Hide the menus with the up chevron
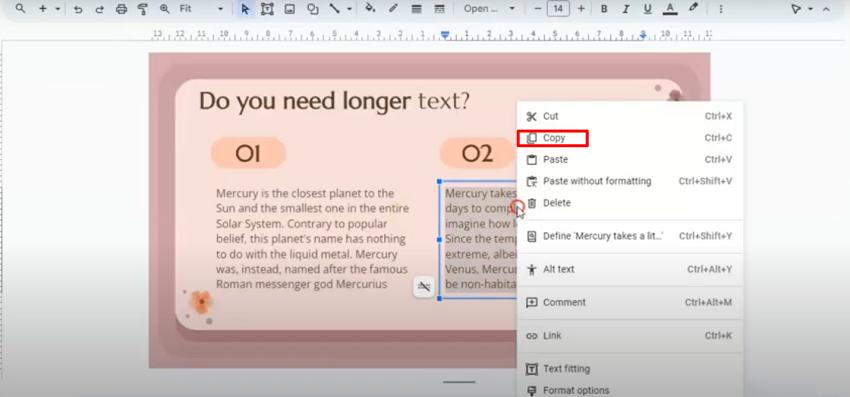The image size is (850, 397). click(826, 9)
